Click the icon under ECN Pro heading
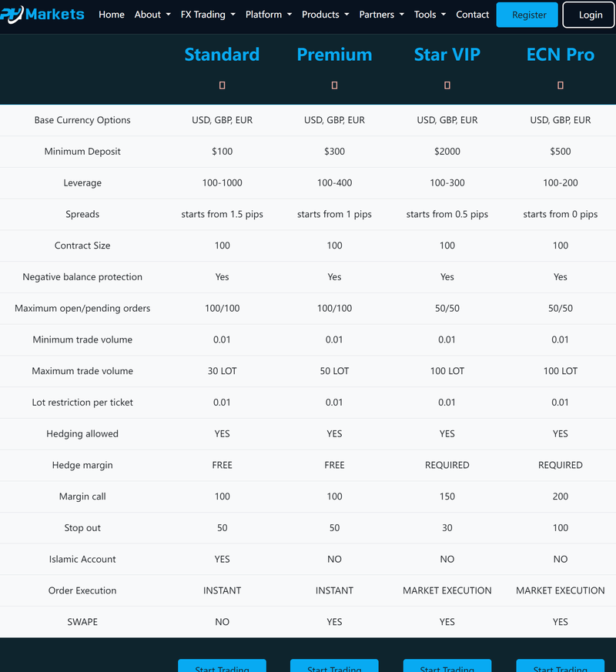This screenshot has height=672, width=616. [x=561, y=85]
